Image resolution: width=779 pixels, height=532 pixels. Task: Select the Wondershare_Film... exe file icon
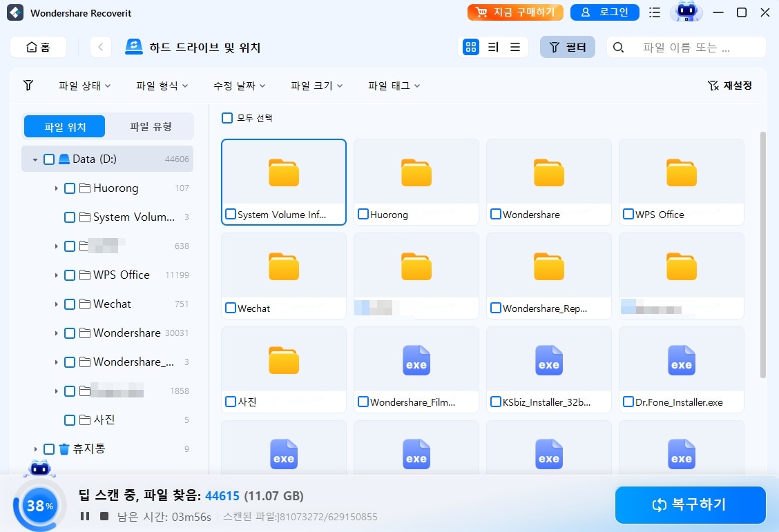tap(416, 359)
